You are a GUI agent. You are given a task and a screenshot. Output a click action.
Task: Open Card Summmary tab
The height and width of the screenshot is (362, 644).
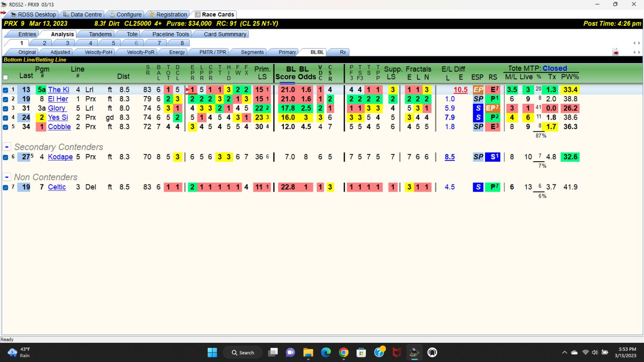(x=225, y=34)
